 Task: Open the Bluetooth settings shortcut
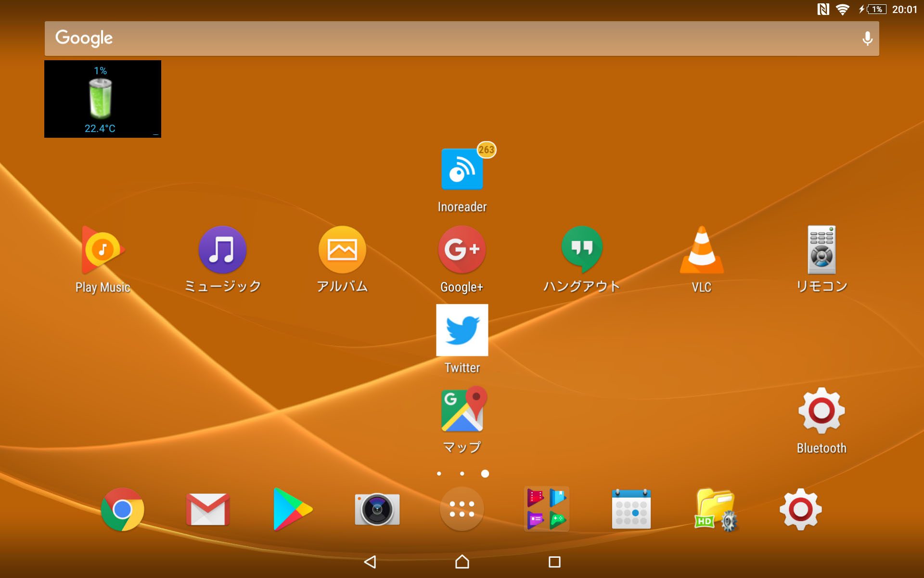click(821, 410)
